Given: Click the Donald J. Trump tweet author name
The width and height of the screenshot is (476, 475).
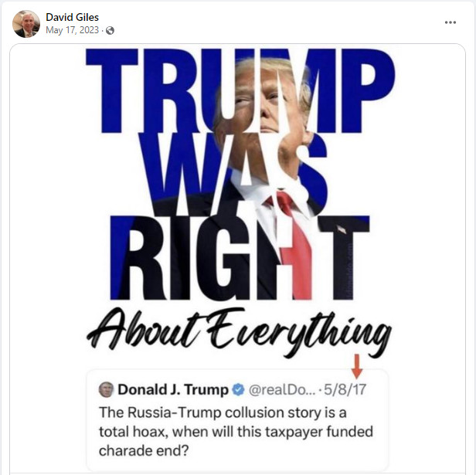Looking at the screenshot, I should 173,390.
